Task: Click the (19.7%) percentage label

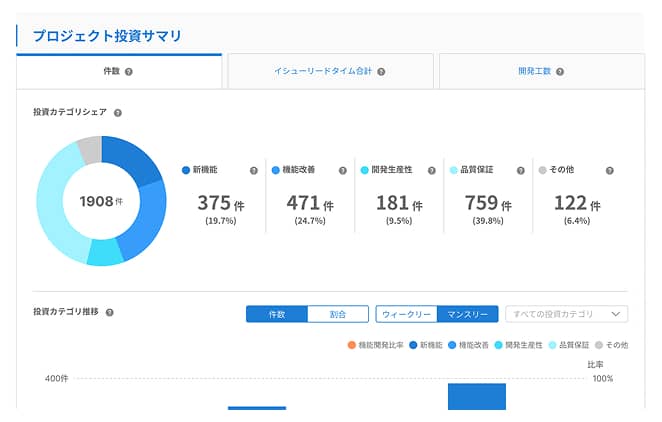Action: coord(220,221)
